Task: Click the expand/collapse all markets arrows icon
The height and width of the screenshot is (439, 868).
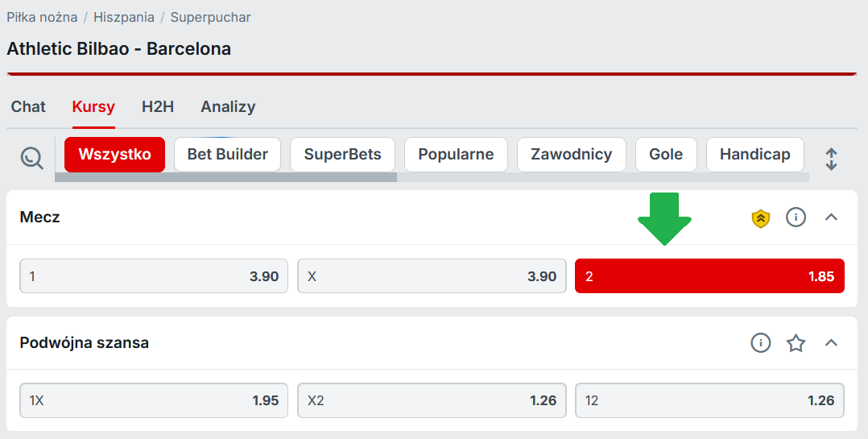Action: [x=831, y=159]
